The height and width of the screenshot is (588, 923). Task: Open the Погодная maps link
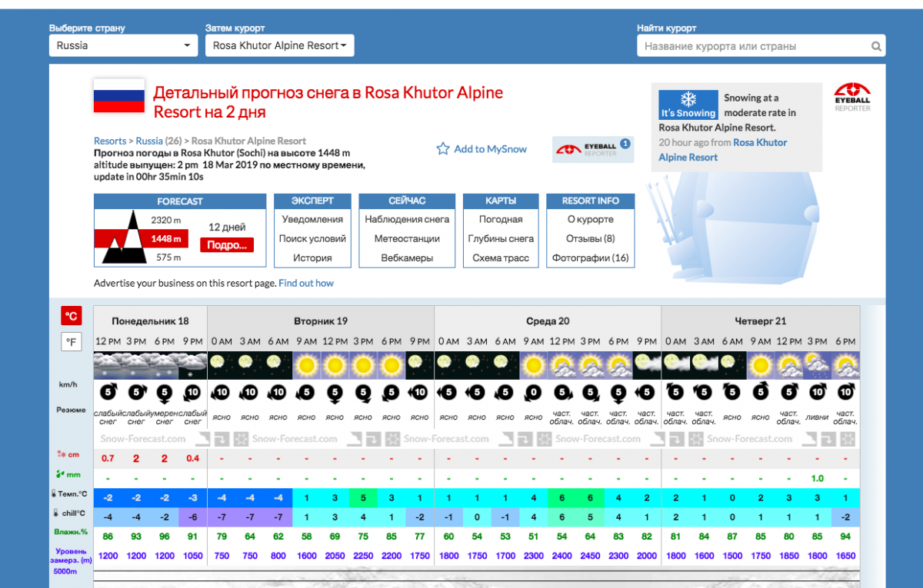click(501, 219)
